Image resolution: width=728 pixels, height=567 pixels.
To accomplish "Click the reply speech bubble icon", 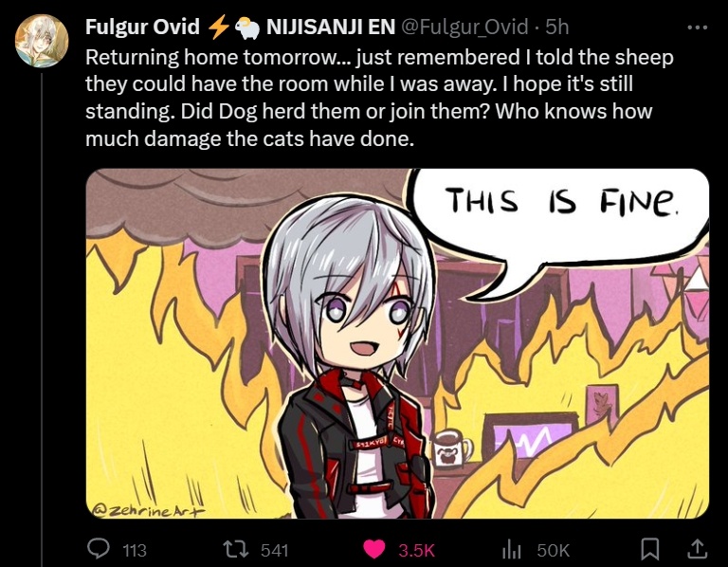I will (99, 549).
